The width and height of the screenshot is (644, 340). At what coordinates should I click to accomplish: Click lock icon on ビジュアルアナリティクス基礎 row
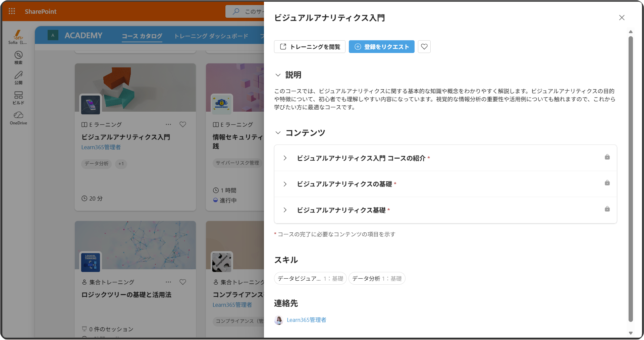coord(607,209)
